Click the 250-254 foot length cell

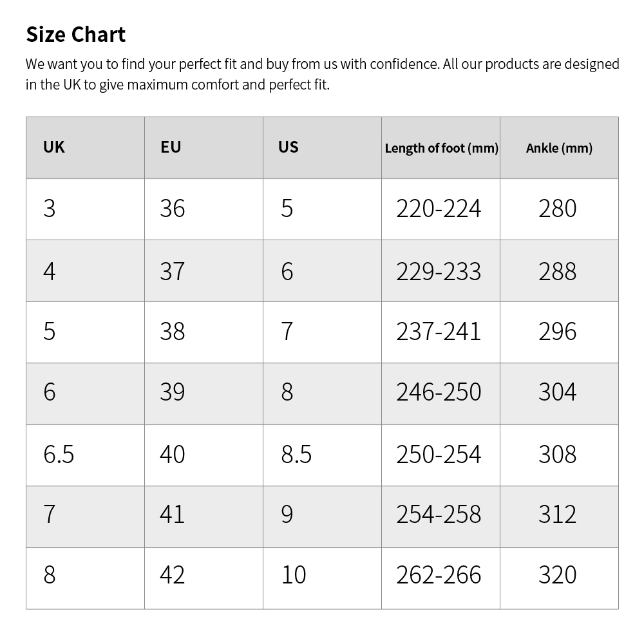click(x=439, y=455)
